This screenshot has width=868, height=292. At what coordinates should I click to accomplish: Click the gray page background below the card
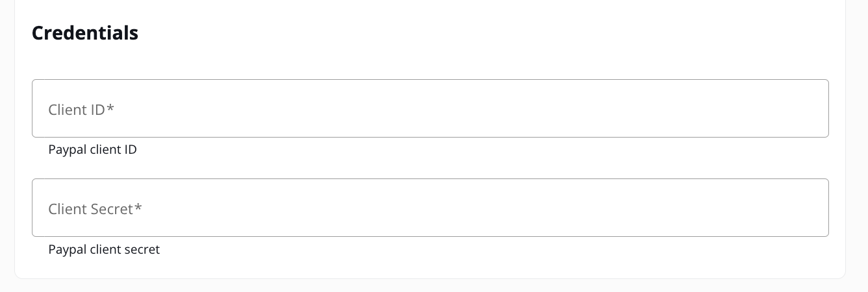point(434,286)
